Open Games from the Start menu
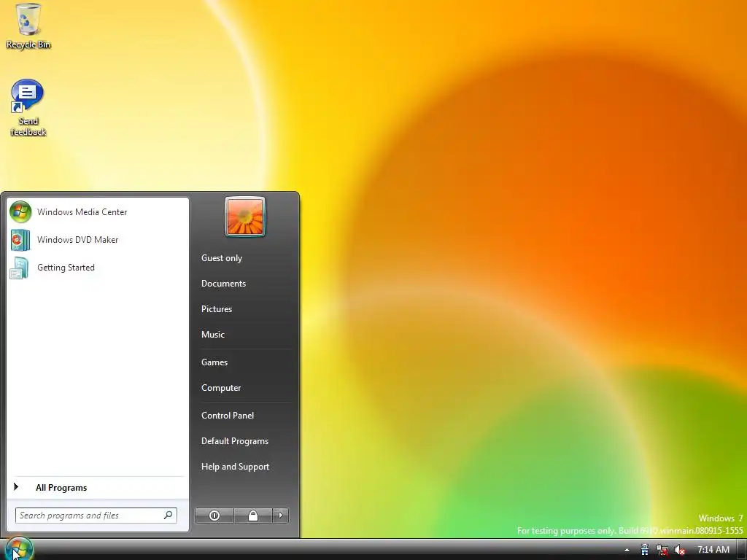 (x=214, y=362)
